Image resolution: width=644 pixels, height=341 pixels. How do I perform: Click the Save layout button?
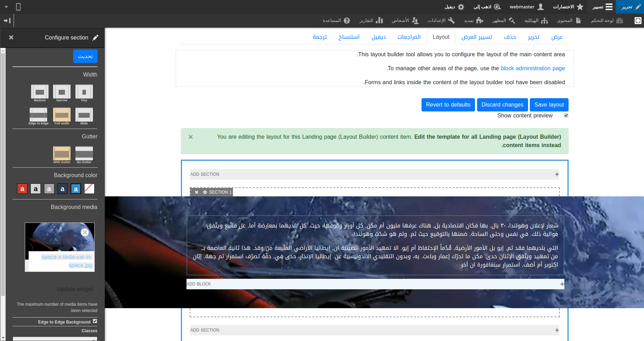click(549, 105)
